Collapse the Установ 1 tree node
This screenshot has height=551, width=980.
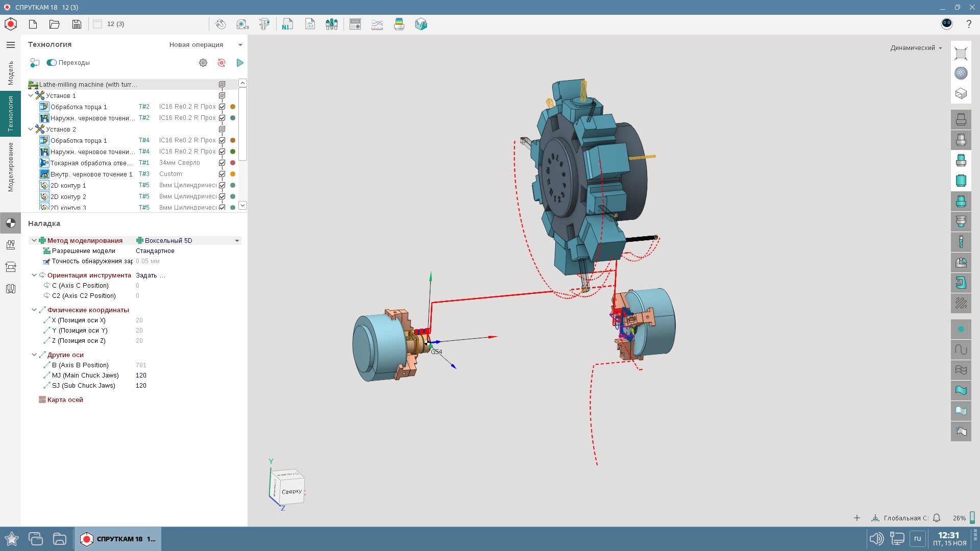(31, 95)
